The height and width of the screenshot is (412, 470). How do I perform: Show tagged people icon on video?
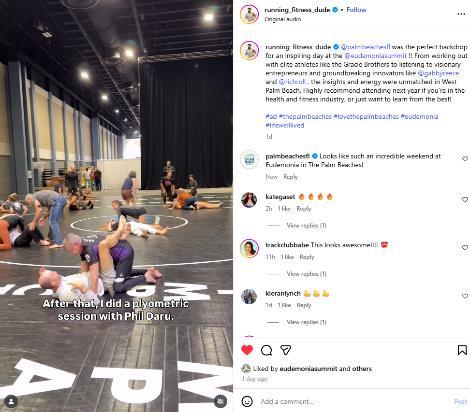[x=11, y=401]
